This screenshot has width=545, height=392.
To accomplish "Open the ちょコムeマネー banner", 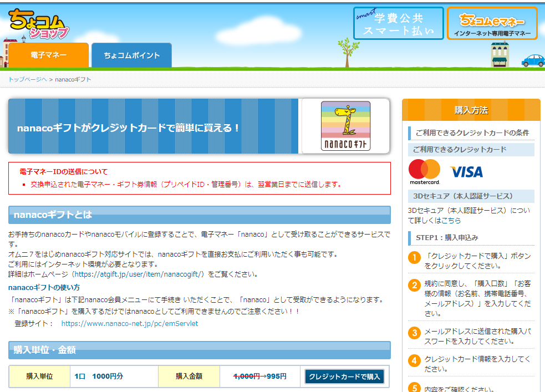I will click(x=492, y=23).
